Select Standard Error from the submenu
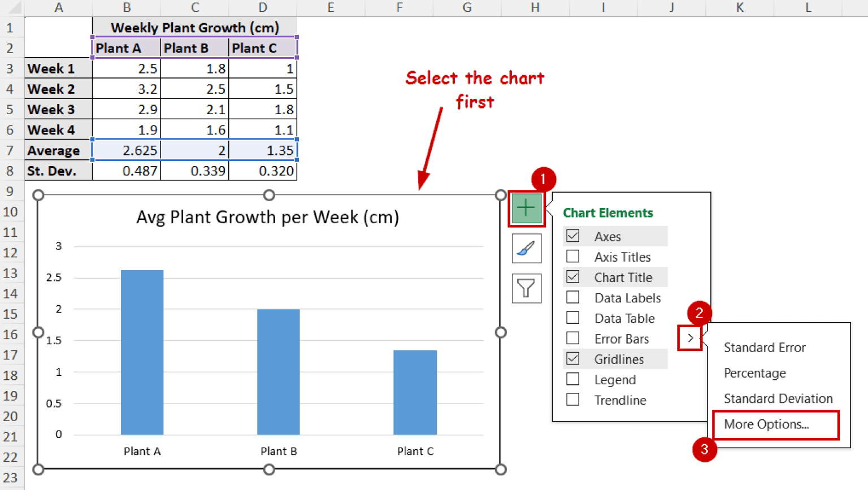The image size is (868, 490). (764, 347)
